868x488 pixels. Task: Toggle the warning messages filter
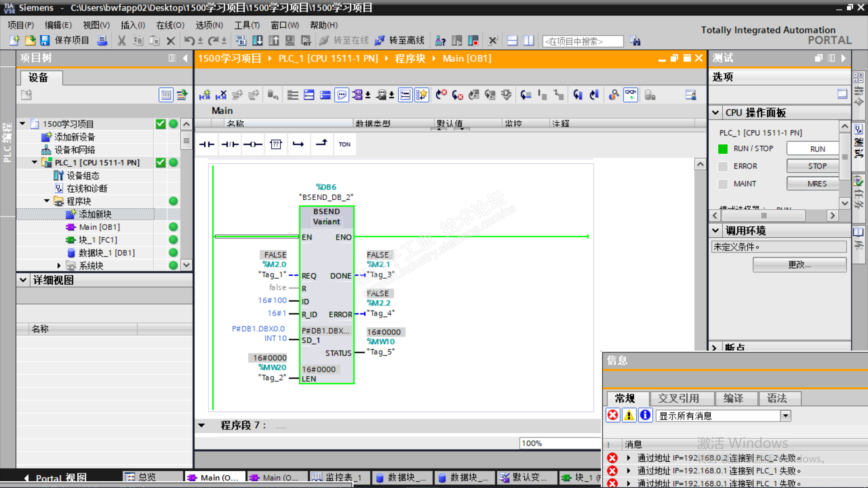click(x=629, y=415)
